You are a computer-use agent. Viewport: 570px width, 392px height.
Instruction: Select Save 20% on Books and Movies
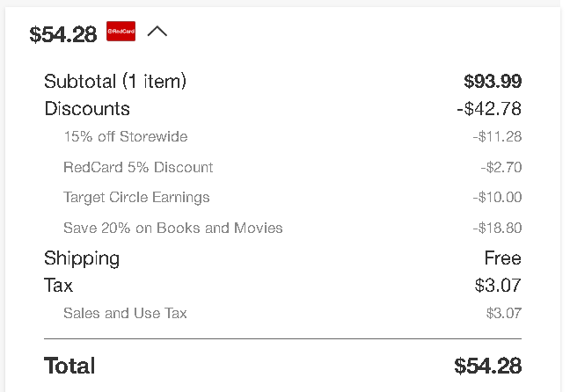tap(173, 228)
